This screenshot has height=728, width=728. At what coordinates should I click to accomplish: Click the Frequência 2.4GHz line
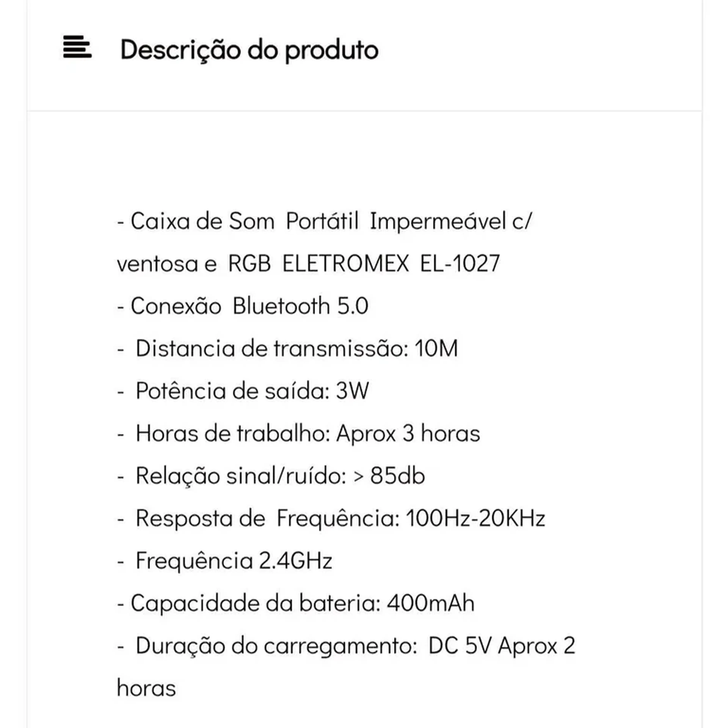coord(225,561)
